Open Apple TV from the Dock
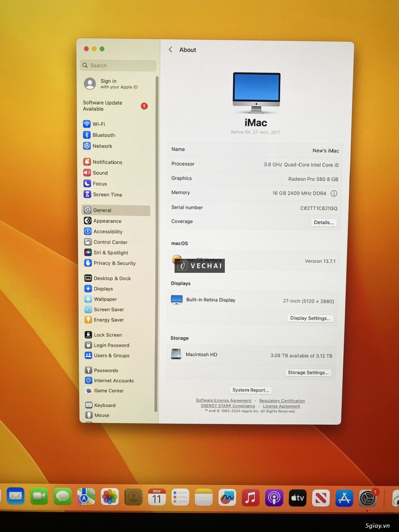The width and height of the screenshot is (399, 532). point(298,498)
